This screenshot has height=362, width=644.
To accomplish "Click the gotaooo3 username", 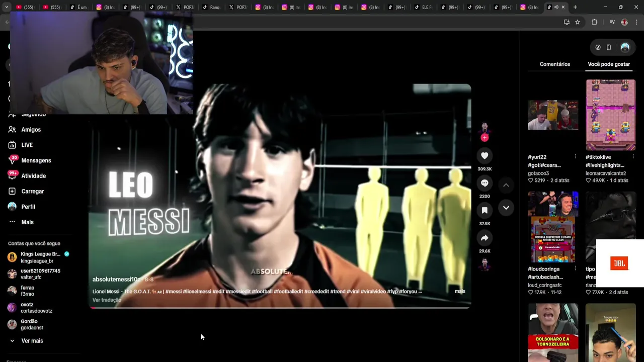I will [538, 173].
